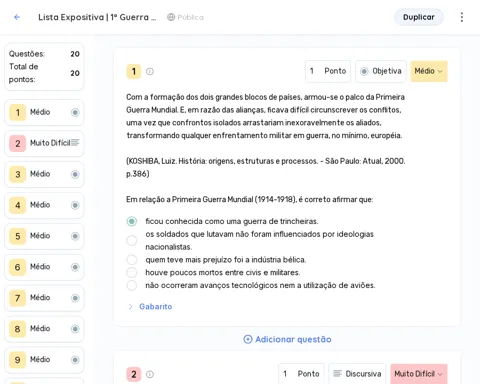Image resolution: width=480 pixels, height=384 pixels.
Task: Click the Objetiva type icon in question 1
Action: (364, 71)
